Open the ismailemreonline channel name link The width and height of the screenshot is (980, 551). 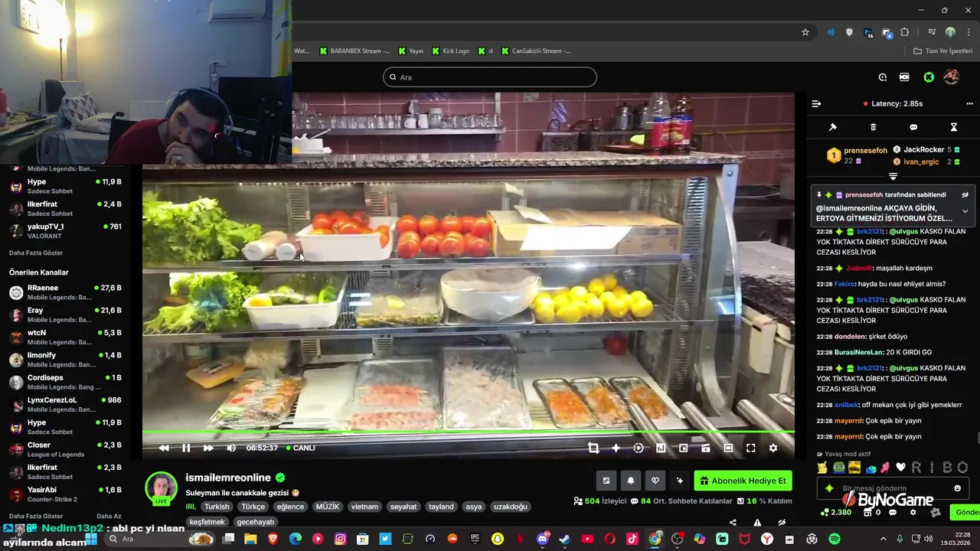pyautogui.click(x=228, y=478)
